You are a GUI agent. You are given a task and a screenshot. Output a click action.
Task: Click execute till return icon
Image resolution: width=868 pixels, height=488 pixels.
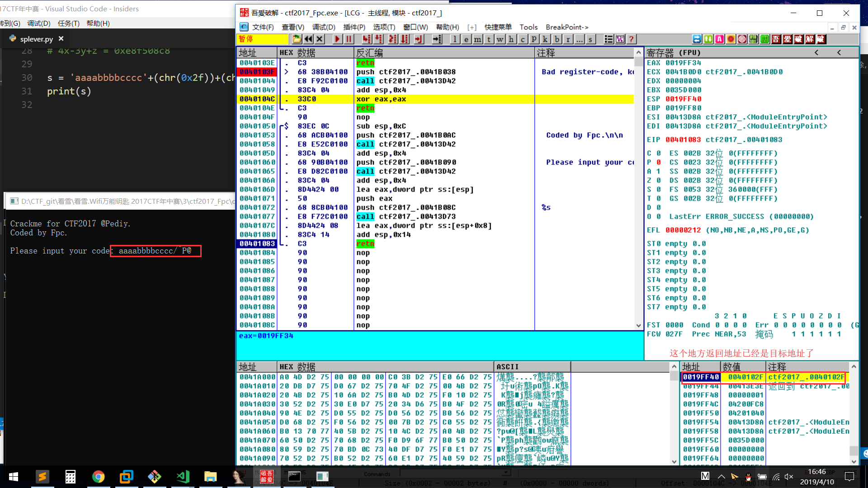419,39
